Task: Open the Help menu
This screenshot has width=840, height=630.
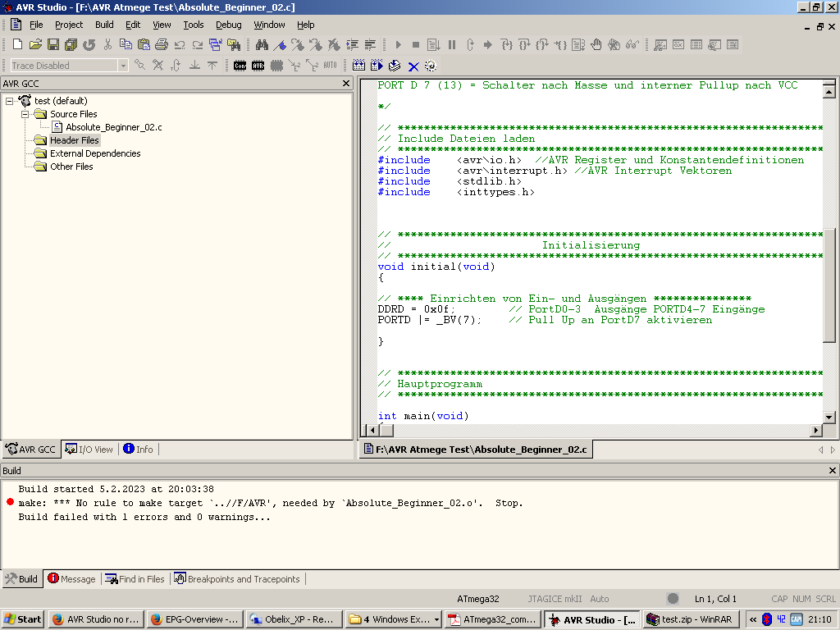Action: [x=306, y=25]
